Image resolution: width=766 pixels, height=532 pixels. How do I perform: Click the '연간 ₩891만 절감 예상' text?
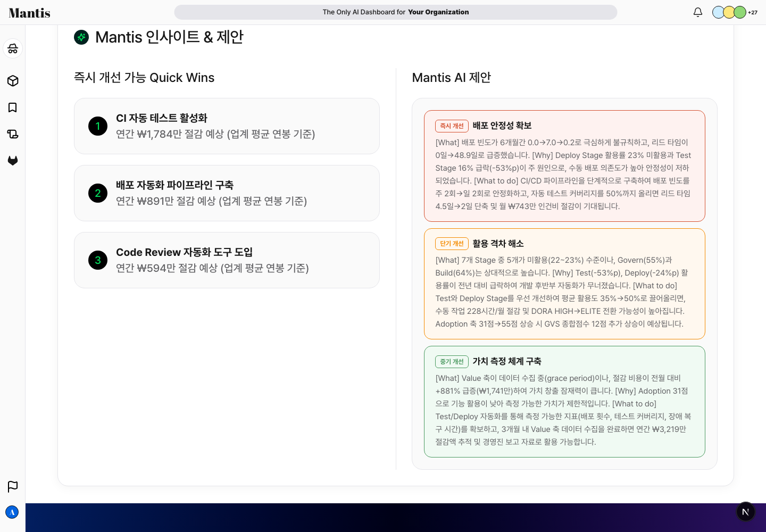pos(166,201)
